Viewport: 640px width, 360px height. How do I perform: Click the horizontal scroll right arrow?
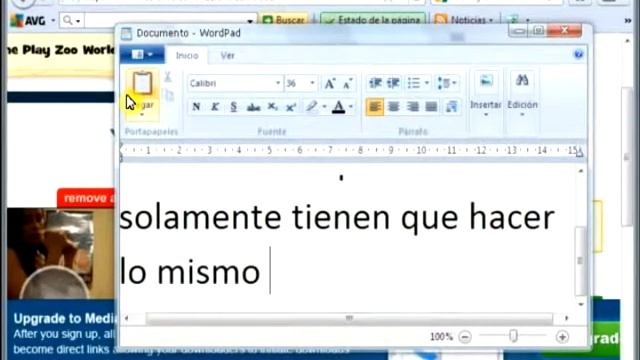pyautogui.click(x=566, y=318)
